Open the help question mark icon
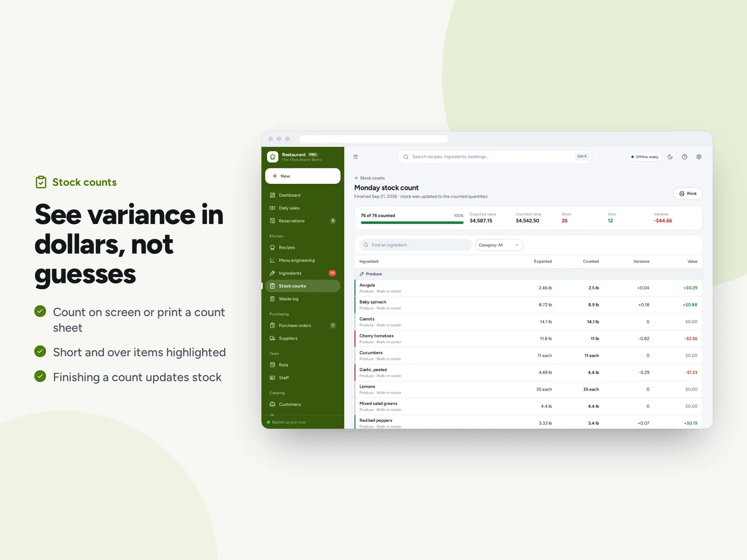 (684, 157)
